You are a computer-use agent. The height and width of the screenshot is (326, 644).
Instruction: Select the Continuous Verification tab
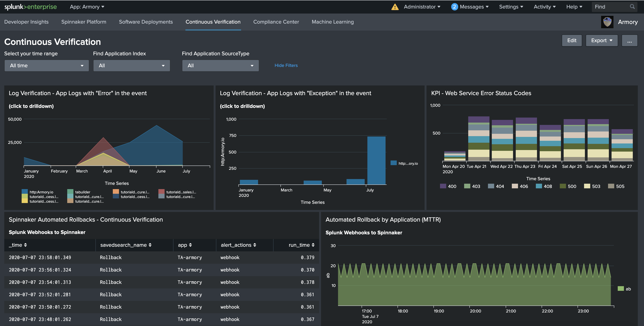coord(213,22)
